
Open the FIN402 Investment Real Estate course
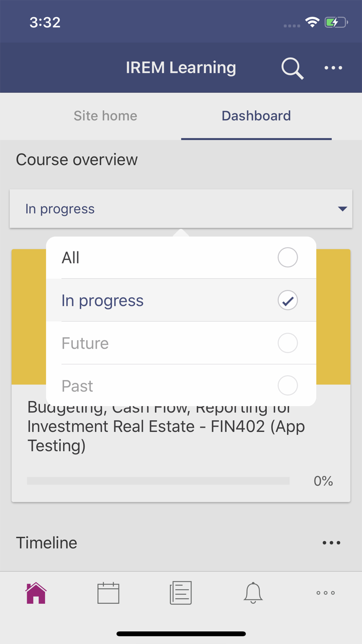[166, 427]
